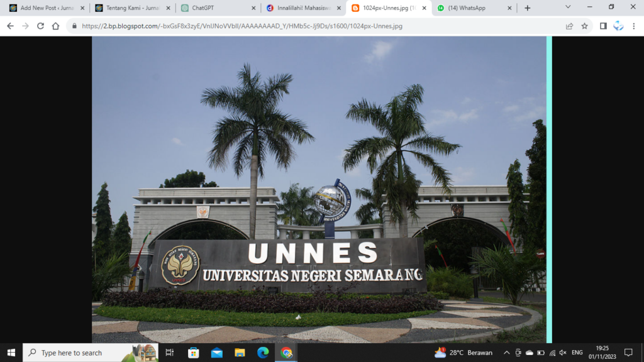The width and height of the screenshot is (644, 362).
Task: Open OneDrive cloud tray icon
Action: pos(530,353)
